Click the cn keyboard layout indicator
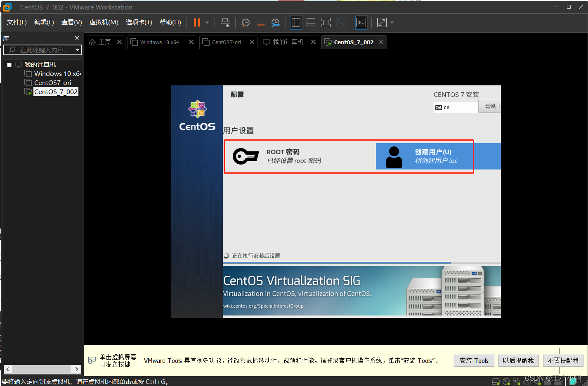588x386 pixels. pyautogui.click(x=456, y=108)
